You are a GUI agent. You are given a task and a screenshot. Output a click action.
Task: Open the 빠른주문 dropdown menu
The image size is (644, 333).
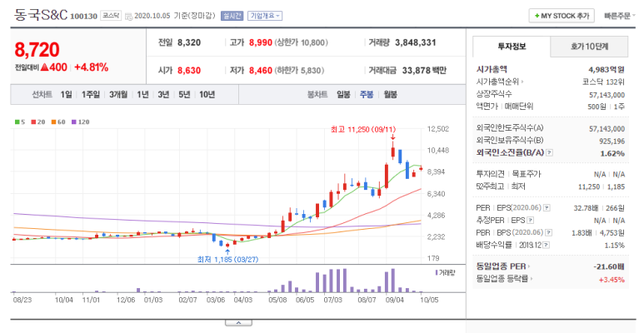(619, 16)
